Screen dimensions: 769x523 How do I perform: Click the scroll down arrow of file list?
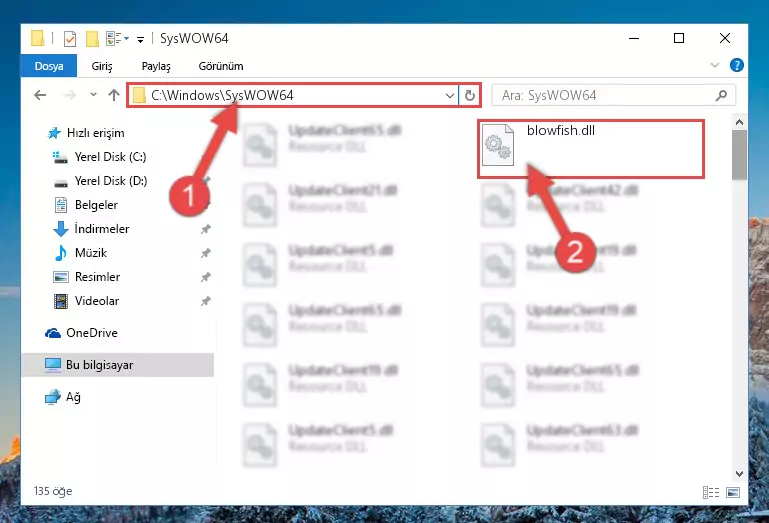[739, 474]
